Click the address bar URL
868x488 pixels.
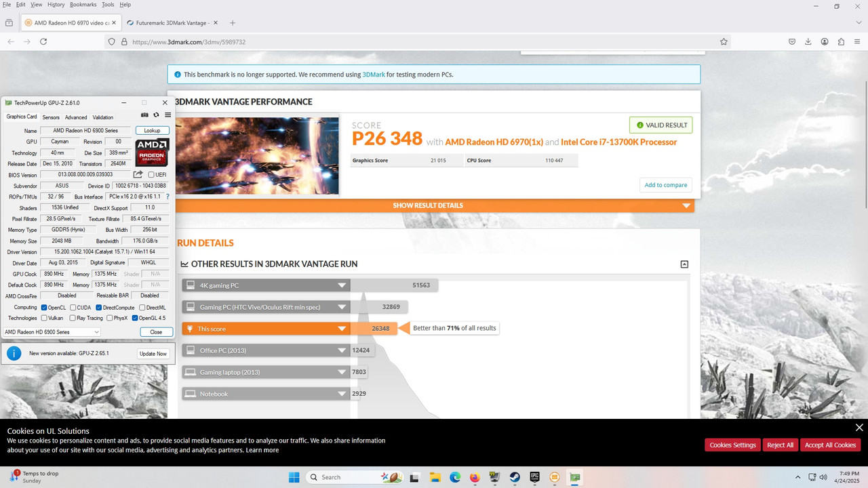(189, 41)
